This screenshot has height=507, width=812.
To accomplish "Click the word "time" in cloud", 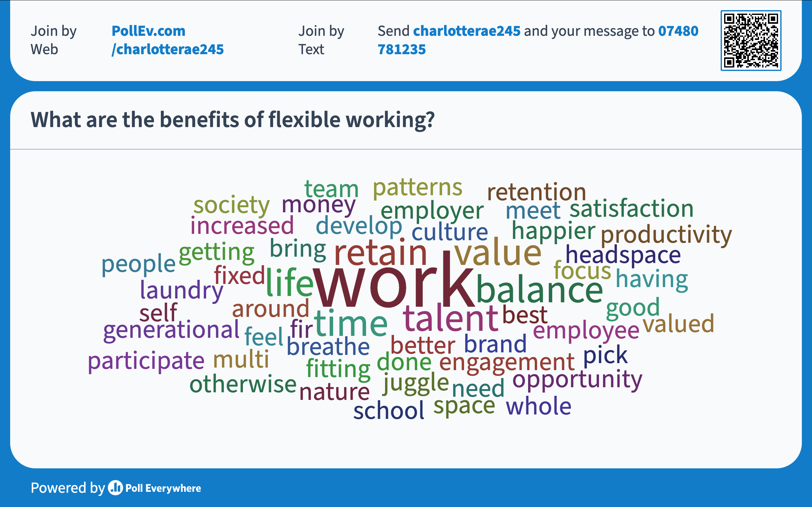I will [x=350, y=323].
